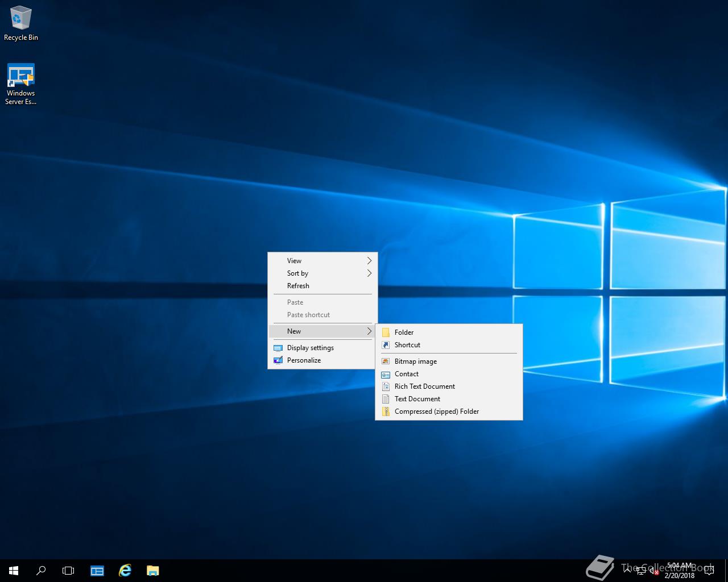Open Display settings from context menu

pyautogui.click(x=310, y=348)
